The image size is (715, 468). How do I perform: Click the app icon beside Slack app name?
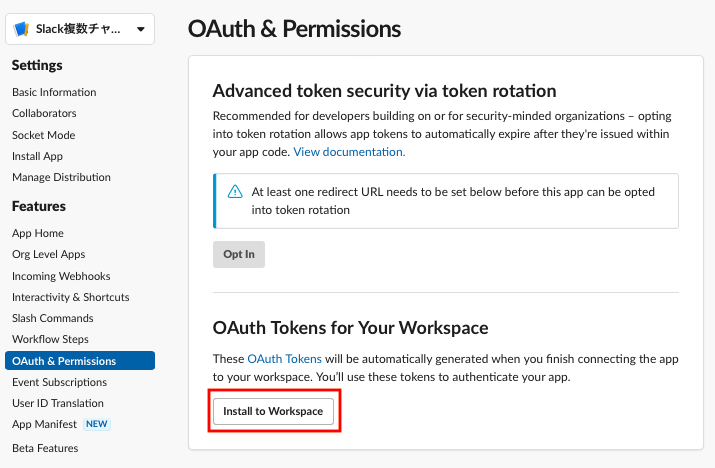pyautogui.click(x=21, y=29)
